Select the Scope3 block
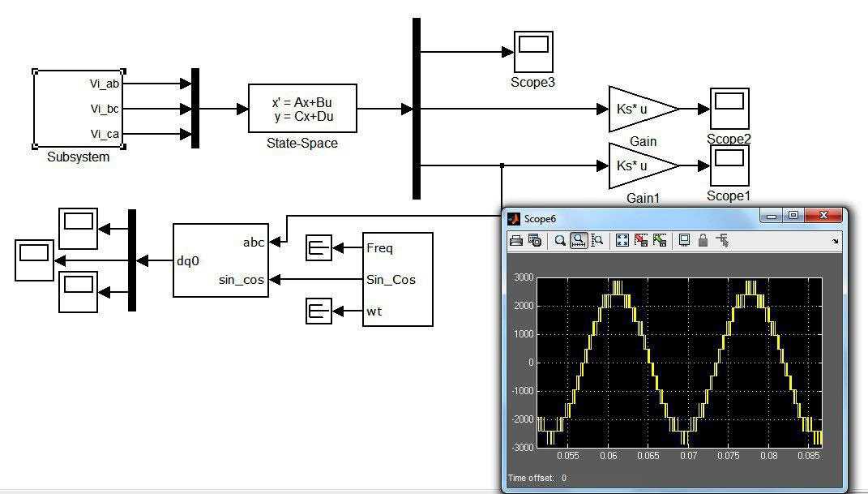This screenshot has height=494, width=868. click(533, 52)
